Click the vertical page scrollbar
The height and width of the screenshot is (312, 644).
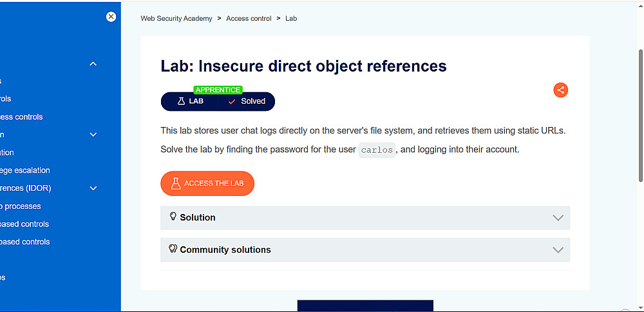641,115
